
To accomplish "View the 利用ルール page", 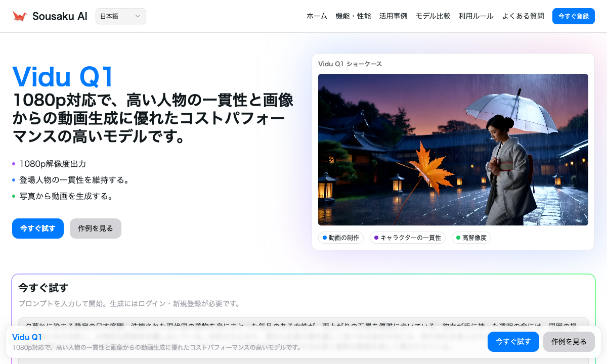I will point(476,16).
